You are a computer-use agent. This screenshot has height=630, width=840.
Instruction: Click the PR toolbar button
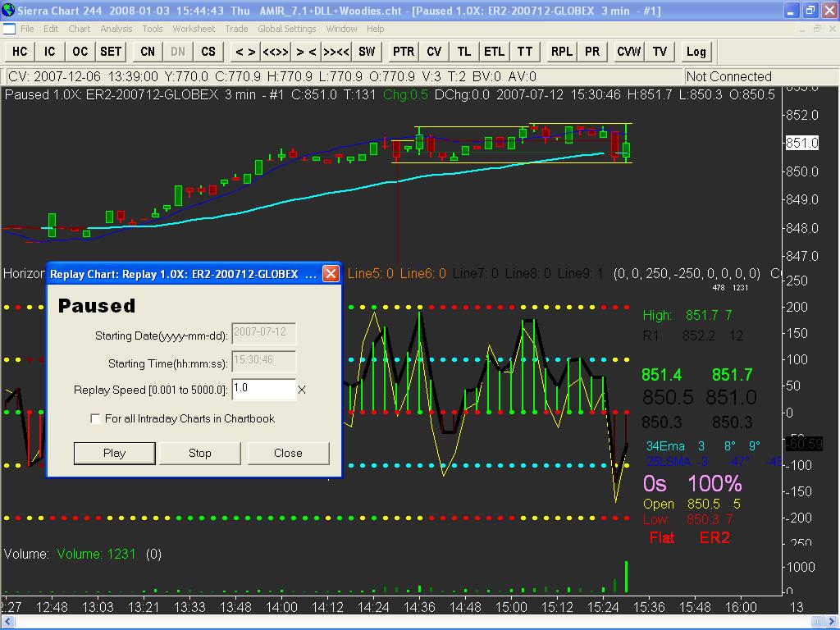click(x=592, y=52)
